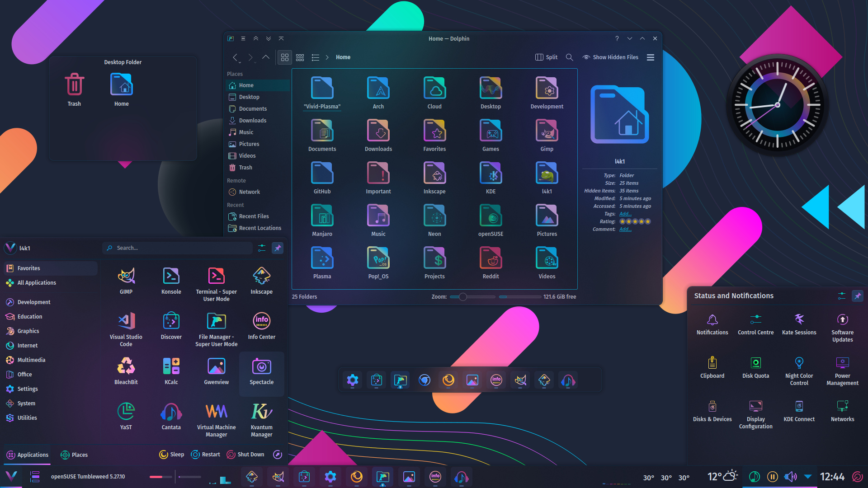Select Recent Files in Places sidebar
The image size is (868, 488).
pos(258,216)
